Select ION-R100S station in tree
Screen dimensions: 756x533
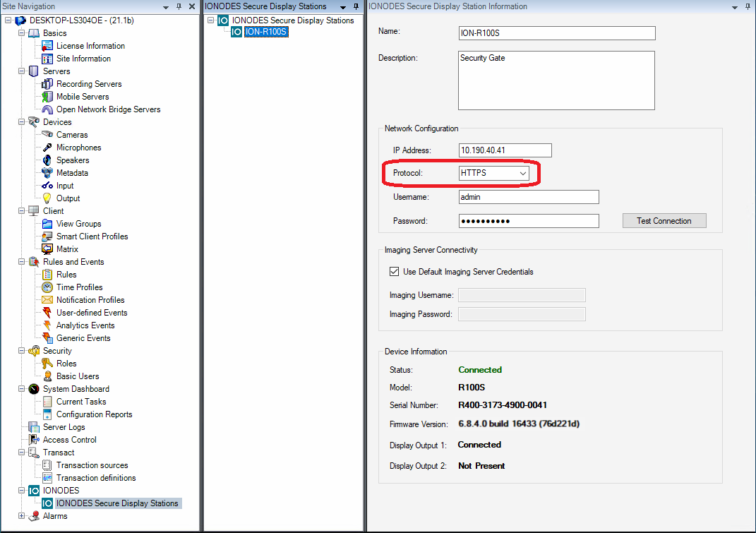266,32
